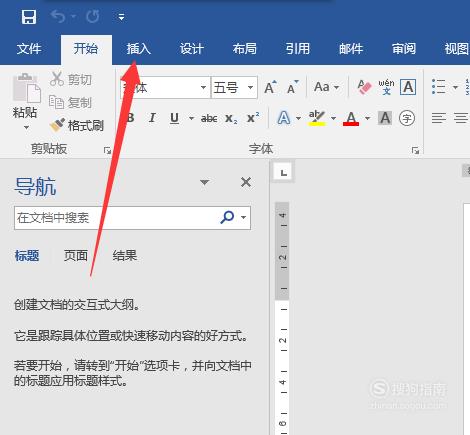This screenshot has height=435, width=470.
Task: Select the 页面 tab in navigation pane
Action: (76, 256)
